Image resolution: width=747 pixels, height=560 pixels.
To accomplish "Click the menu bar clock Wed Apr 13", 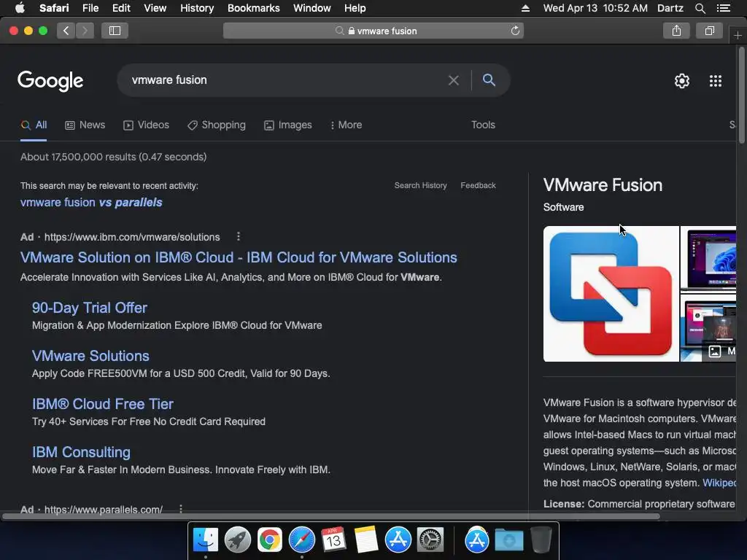I will tap(595, 8).
